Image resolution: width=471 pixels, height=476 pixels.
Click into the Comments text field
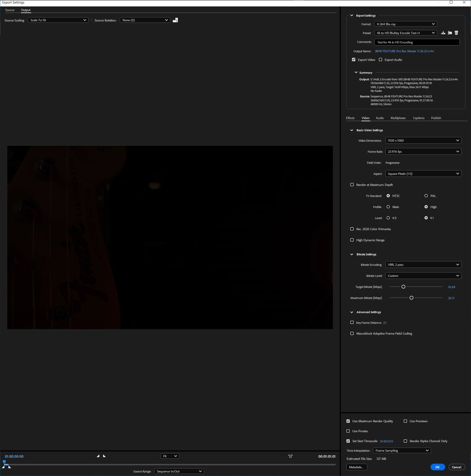(417, 42)
